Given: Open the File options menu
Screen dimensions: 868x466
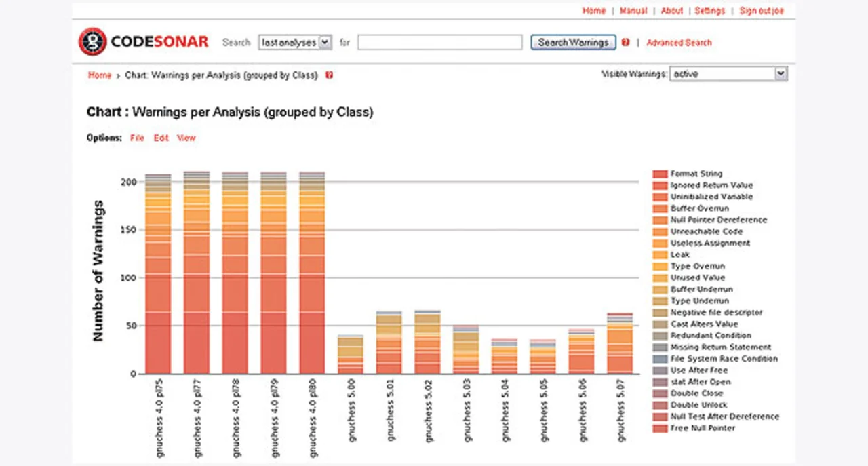Looking at the screenshot, I should 137,138.
